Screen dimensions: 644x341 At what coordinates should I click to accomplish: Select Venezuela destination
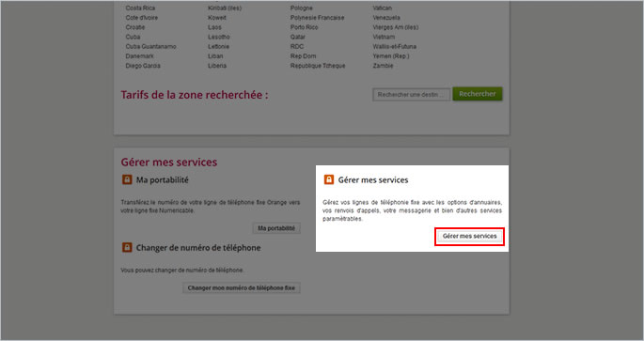[386, 18]
